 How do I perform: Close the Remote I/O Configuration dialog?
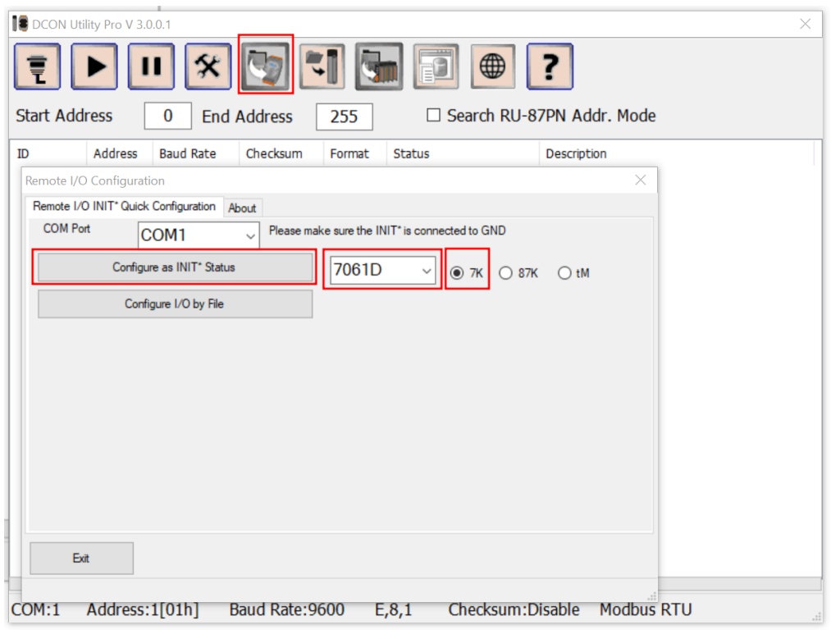click(641, 180)
